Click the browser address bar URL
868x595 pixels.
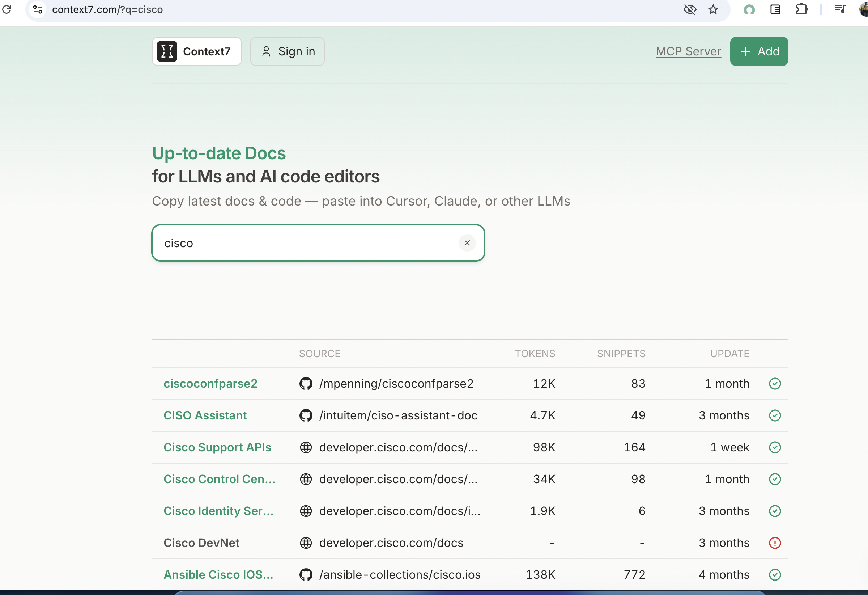click(x=107, y=9)
